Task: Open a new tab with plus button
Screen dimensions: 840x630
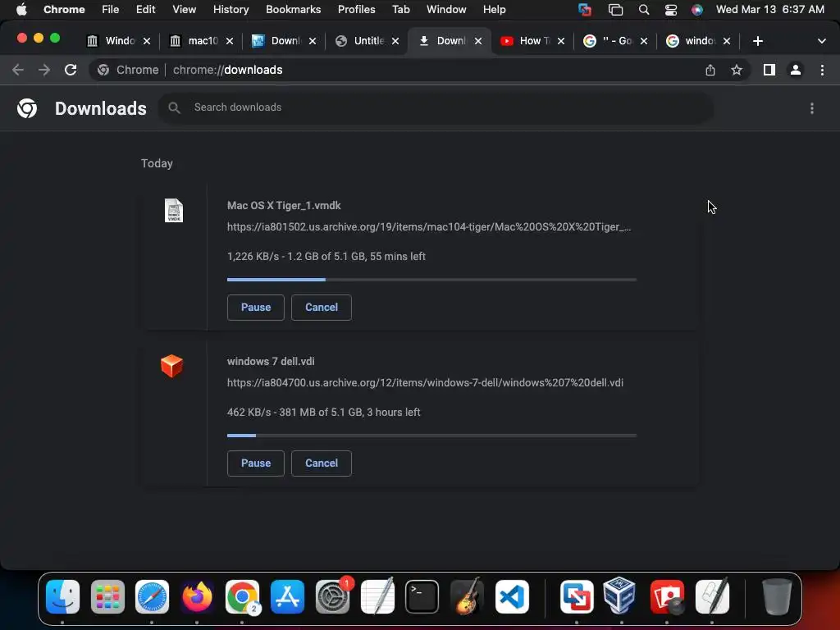Action: click(757, 41)
